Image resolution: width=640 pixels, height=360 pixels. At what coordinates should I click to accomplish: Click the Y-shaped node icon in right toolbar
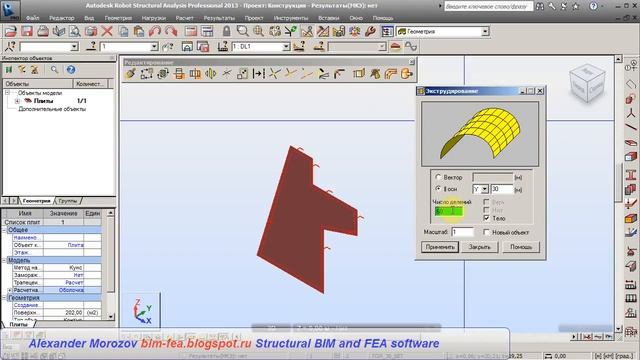(631, 113)
